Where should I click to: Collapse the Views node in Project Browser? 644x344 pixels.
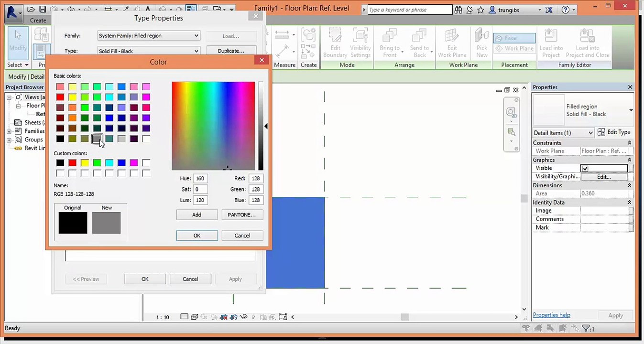[x=9, y=97]
